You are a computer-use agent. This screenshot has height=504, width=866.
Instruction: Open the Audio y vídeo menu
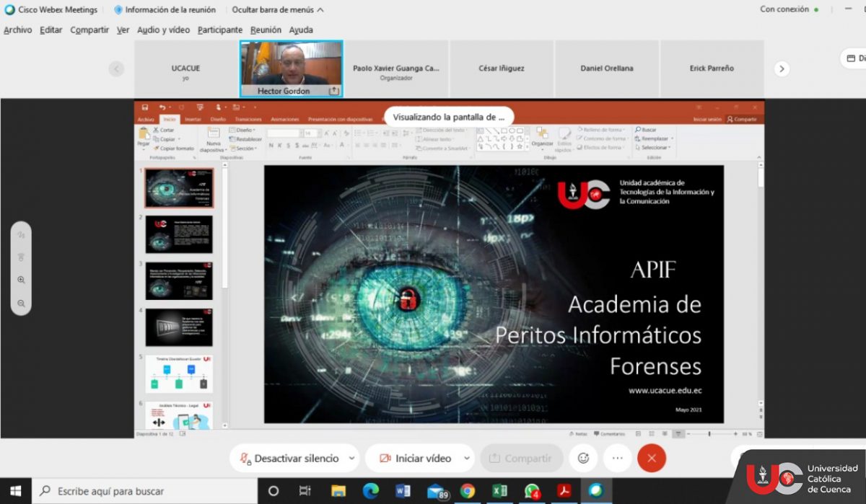pos(163,30)
